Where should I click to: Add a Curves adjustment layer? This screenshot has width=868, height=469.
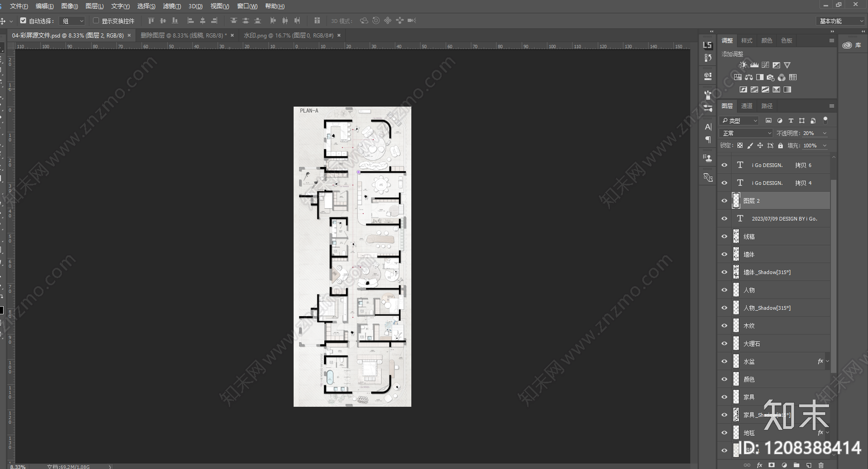coord(765,65)
